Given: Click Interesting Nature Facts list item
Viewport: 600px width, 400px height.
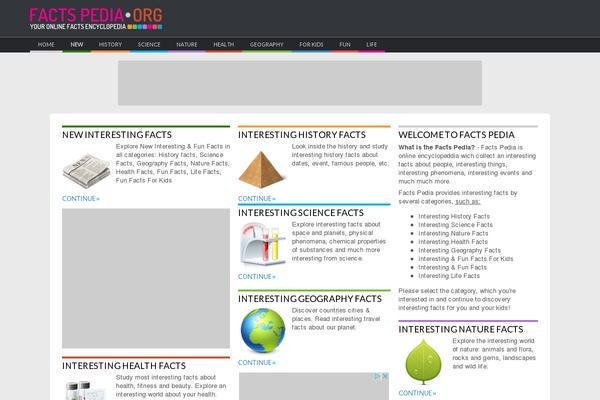Looking at the screenshot, I should point(453,233).
